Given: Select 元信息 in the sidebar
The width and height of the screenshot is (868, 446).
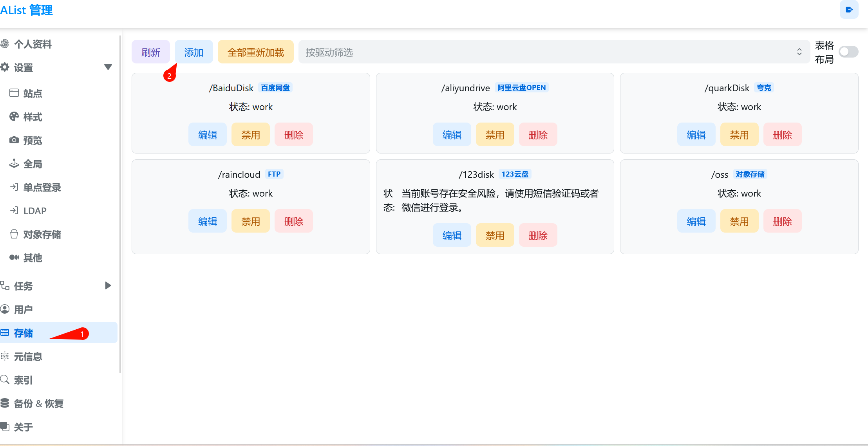Looking at the screenshot, I should coord(28,357).
